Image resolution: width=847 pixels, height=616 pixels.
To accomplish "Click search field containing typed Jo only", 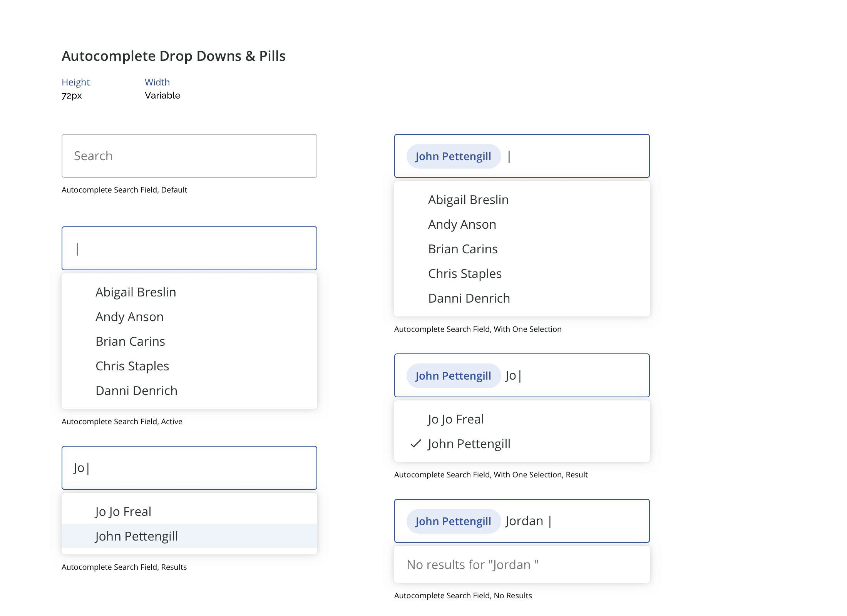I will pos(189,468).
